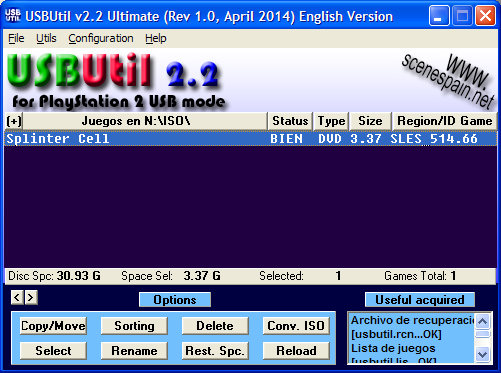The height and width of the screenshot is (373, 501).
Task: Click the Region/ID Game column header
Action: tap(444, 121)
